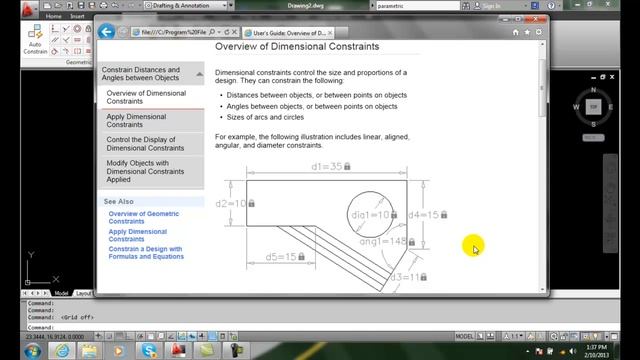Click Undo in AutoCAD quick access toolbar
Screen dimensions: 640x360
(x=115, y=6)
